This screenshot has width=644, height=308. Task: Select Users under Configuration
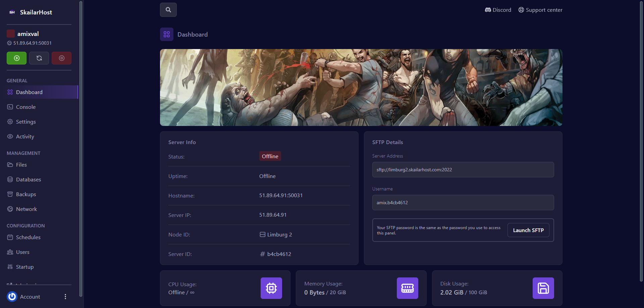pyautogui.click(x=22, y=252)
